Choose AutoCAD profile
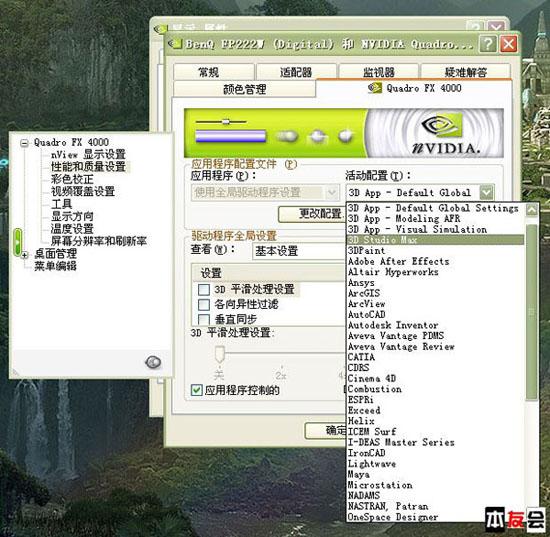Viewport: 550px width, 537px height. 436,314
